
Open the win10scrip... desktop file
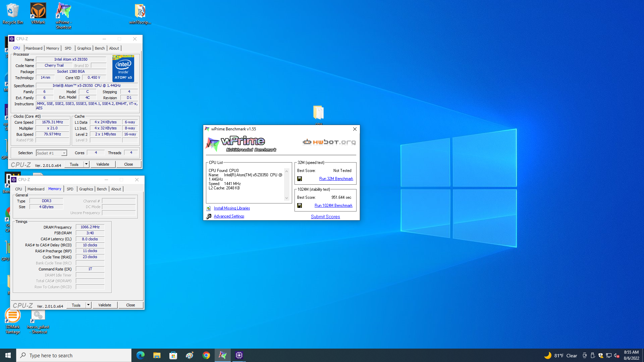click(x=140, y=14)
